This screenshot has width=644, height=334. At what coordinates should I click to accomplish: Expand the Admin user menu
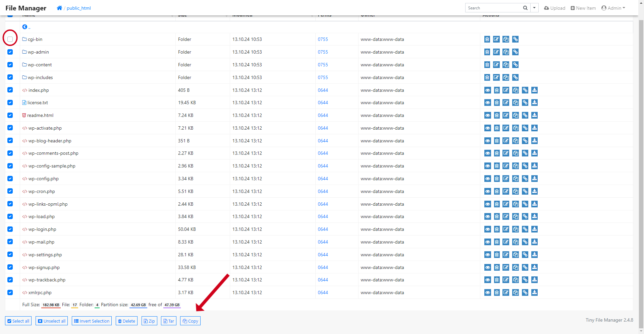(613, 8)
